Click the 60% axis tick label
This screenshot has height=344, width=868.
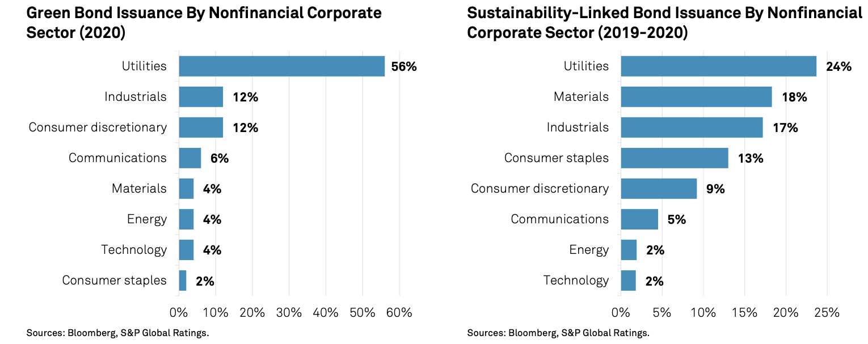pyautogui.click(x=399, y=313)
